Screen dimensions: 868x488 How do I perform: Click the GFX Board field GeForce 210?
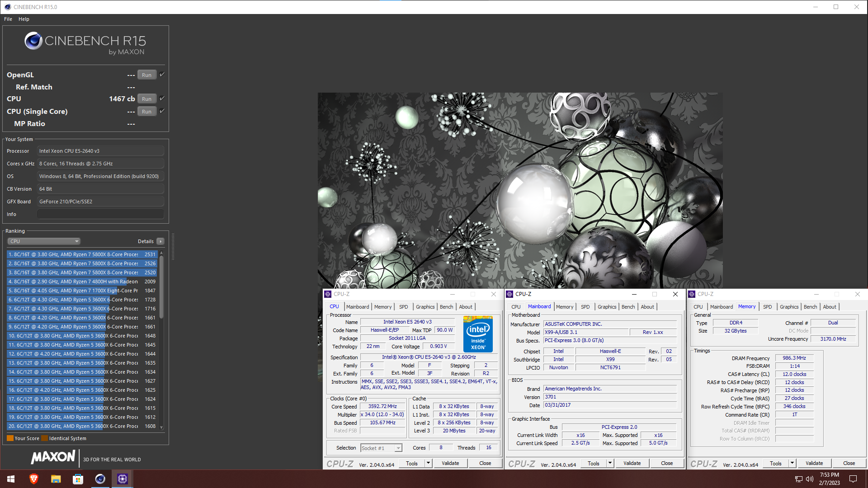coord(100,202)
